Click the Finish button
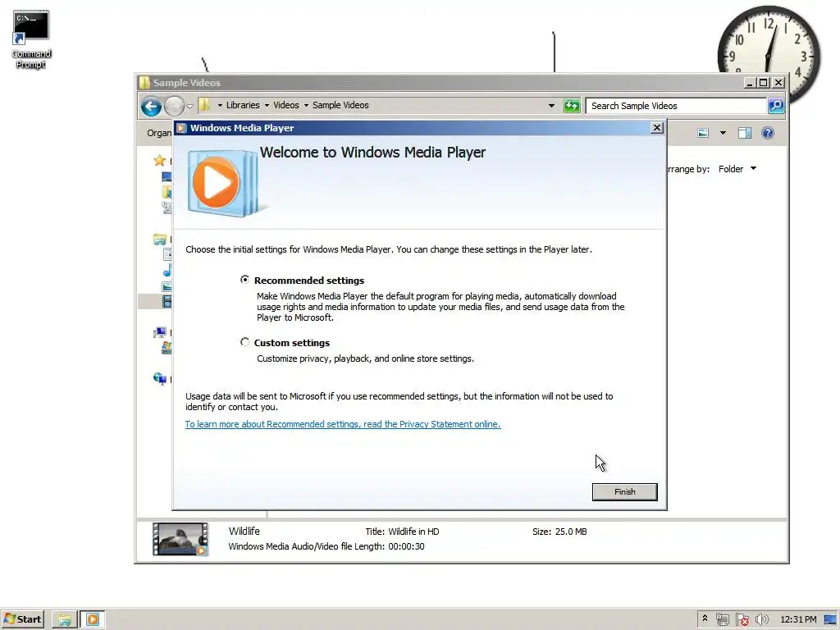Screen dimensions: 840x630 point(624,492)
